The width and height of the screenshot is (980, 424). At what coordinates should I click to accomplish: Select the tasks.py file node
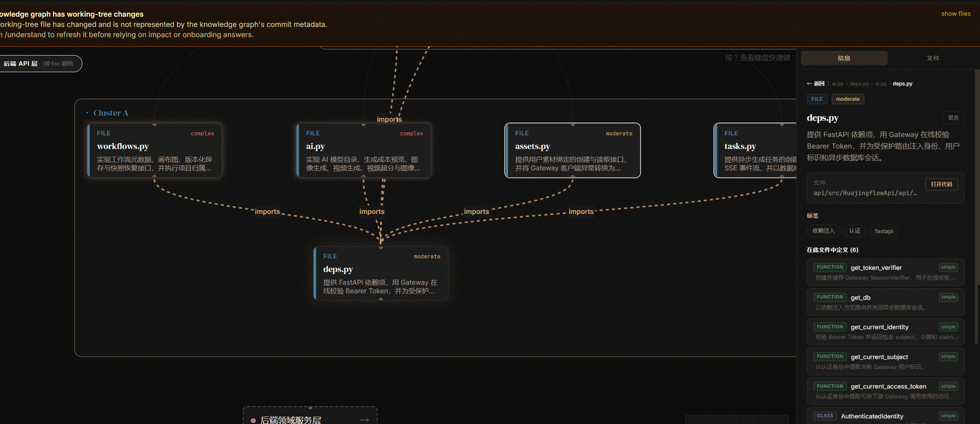(x=755, y=150)
